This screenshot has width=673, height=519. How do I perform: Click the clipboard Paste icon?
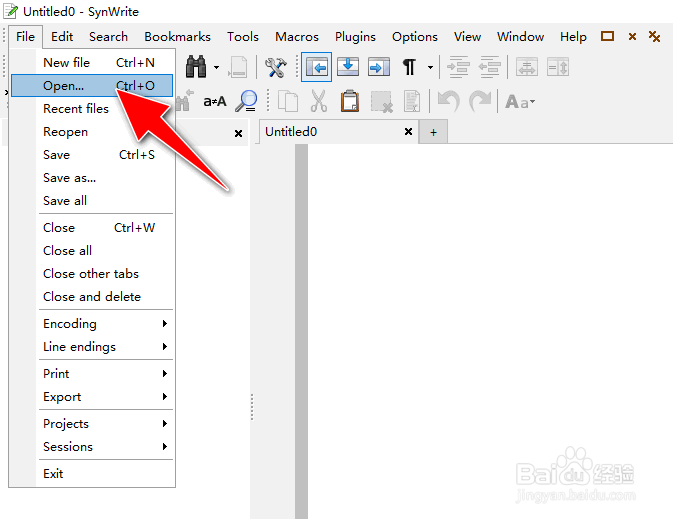pyautogui.click(x=350, y=101)
